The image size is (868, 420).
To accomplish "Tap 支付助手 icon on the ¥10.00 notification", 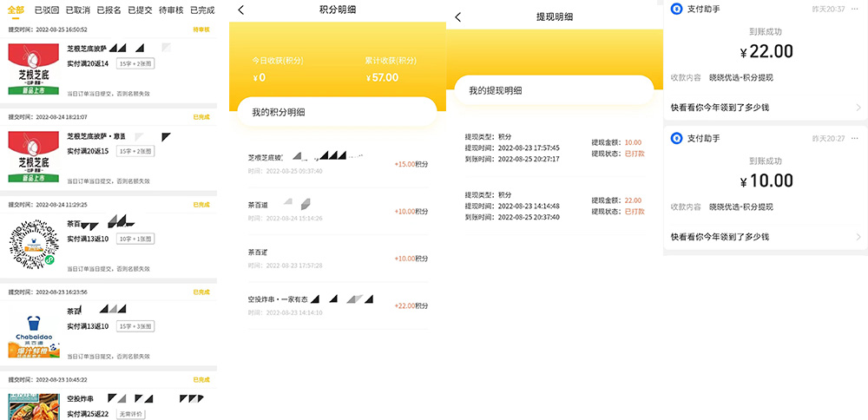I will point(676,138).
